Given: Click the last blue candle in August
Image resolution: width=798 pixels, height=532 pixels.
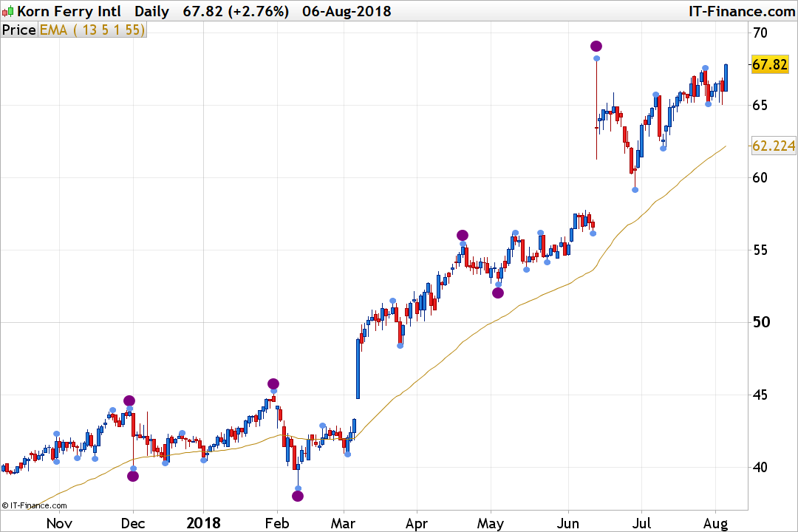Looking at the screenshot, I should [x=726, y=78].
